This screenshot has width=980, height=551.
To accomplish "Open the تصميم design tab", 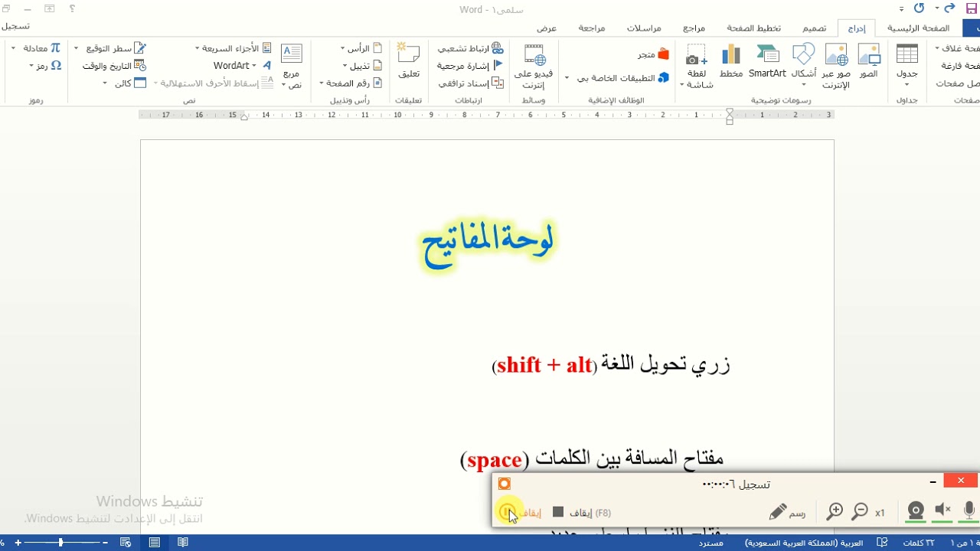I will pyautogui.click(x=814, y=28).
